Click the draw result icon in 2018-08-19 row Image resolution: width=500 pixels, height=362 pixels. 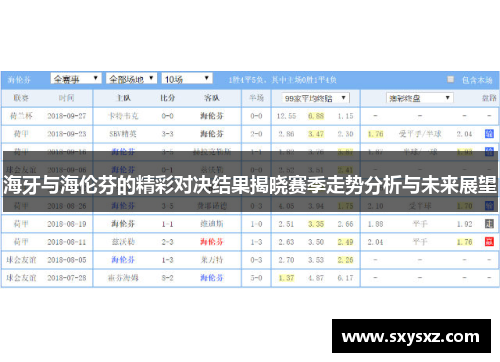(x=489, y=224)
